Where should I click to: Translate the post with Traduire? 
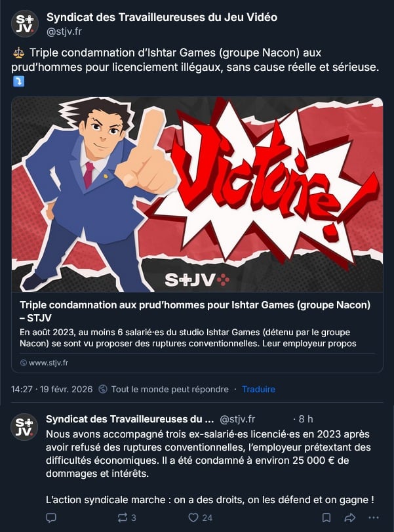pos(258,389)
